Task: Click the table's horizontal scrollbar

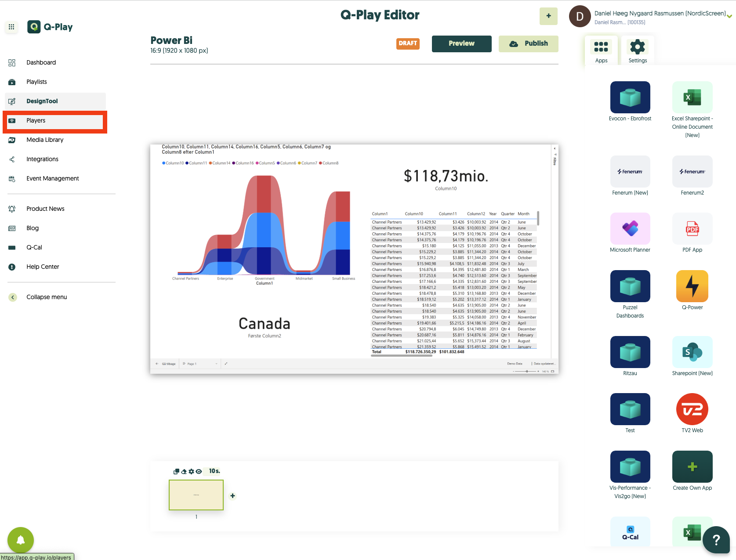Action: coord(401,356)
